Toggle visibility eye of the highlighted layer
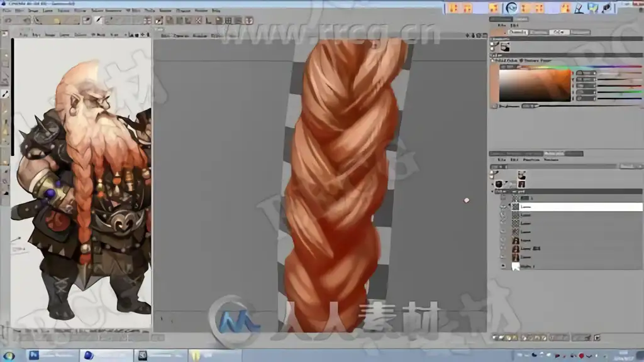Viewport: 644px width, 362px height. 503,206
